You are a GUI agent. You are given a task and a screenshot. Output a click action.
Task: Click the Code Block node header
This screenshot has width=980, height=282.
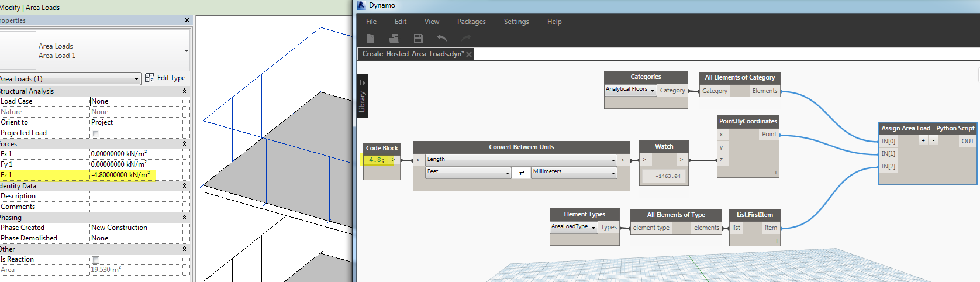click(382, 148)
